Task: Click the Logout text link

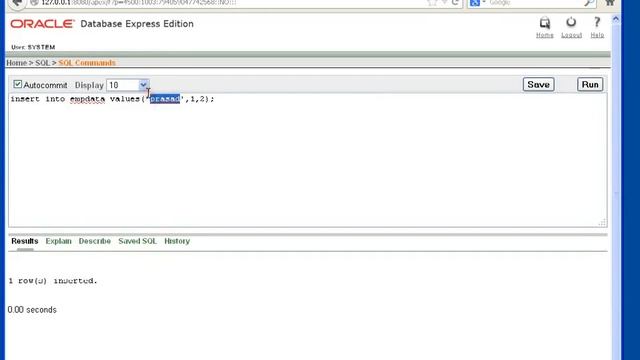Action: (x=571, y=35)
